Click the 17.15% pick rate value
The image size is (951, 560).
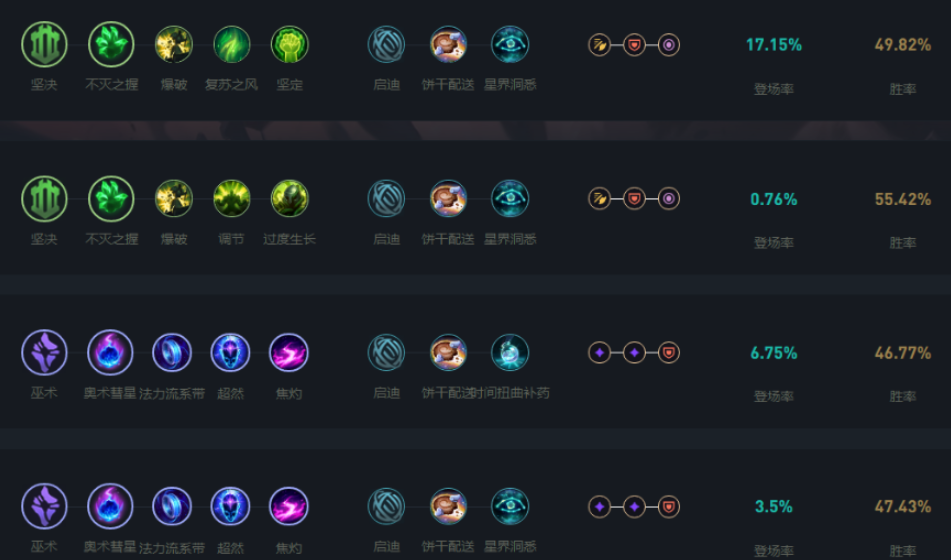[x=773, y=45]
